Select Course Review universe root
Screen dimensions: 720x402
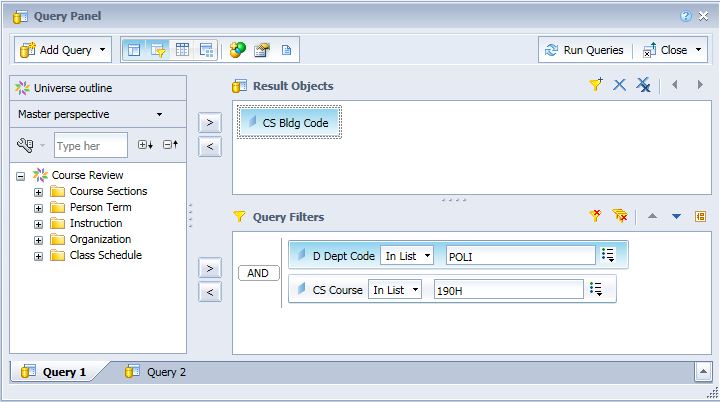[x=87, y=175]
